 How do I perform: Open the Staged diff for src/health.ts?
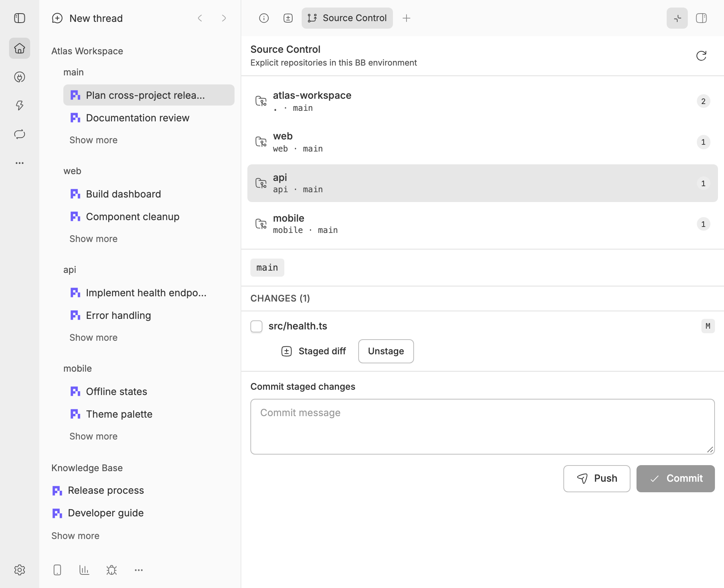pos(314,351)
